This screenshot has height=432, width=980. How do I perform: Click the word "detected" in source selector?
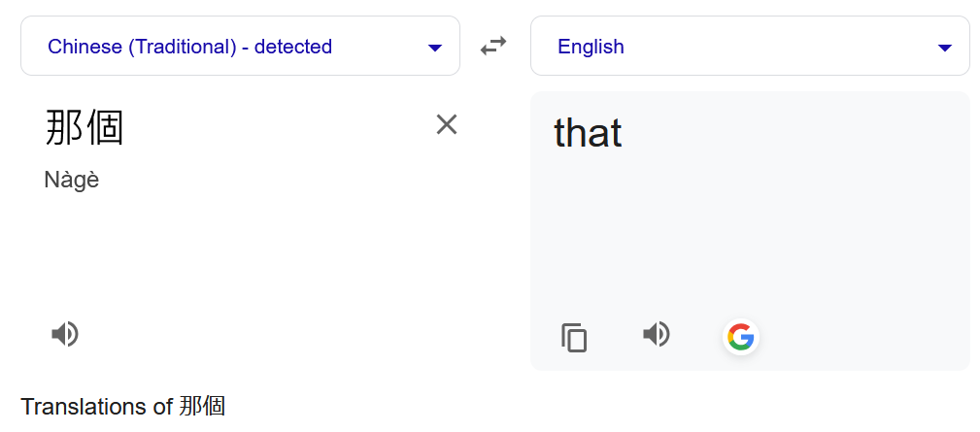coord(293,47)
